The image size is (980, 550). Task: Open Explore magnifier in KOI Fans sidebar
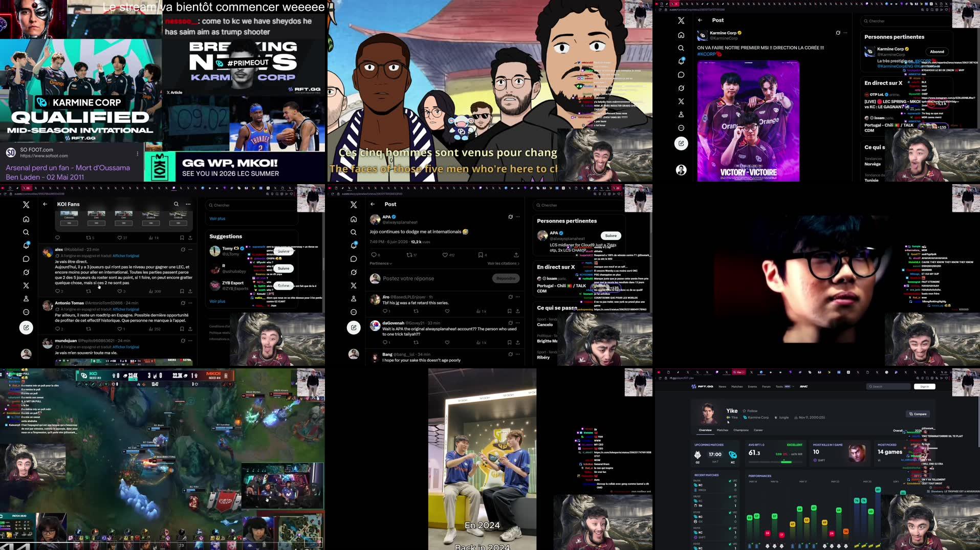point(26,232)
